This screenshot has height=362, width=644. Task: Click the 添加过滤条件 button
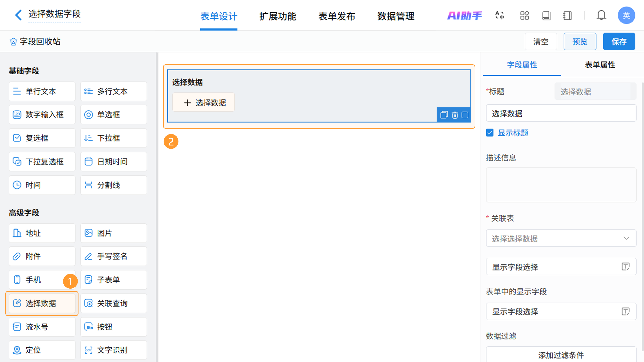point(561,355)
